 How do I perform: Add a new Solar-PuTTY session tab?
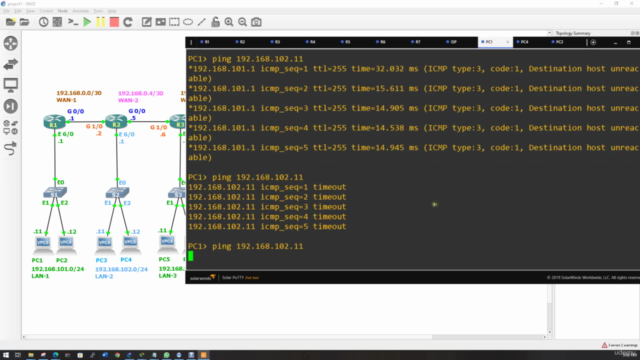[593, 42]
